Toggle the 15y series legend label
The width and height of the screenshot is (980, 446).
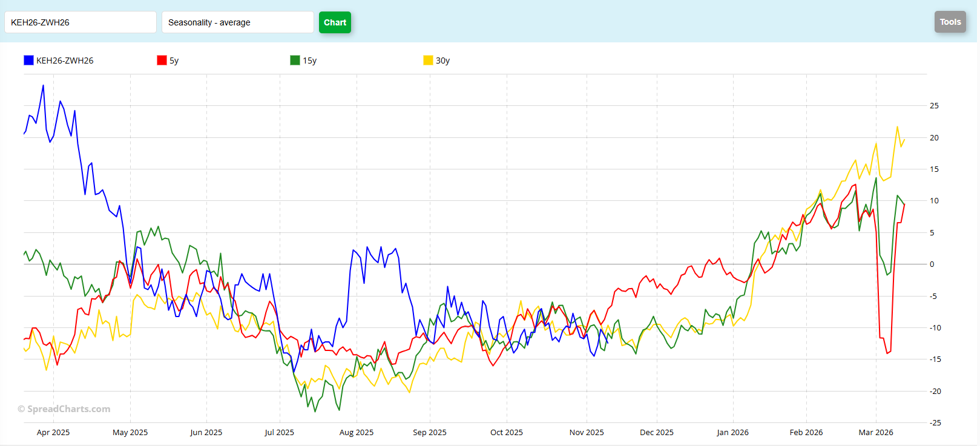pyautogui.click(x=310, y=61)
